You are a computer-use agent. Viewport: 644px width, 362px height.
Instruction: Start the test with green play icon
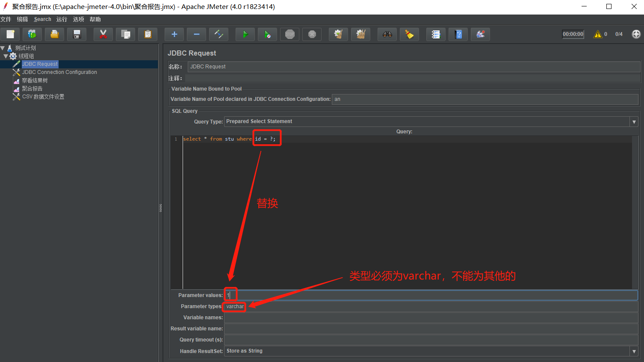click(245, 34)
